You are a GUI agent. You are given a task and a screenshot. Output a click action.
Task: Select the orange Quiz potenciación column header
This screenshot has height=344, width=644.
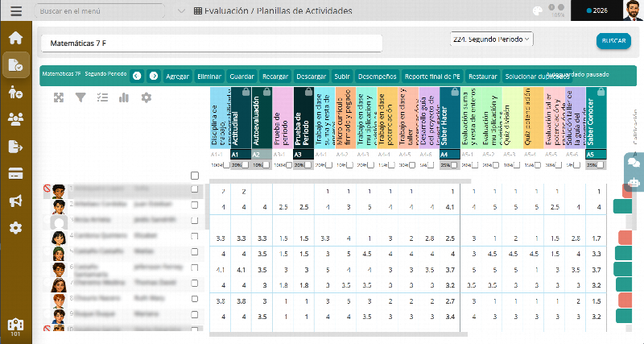(x=533, y=118)
